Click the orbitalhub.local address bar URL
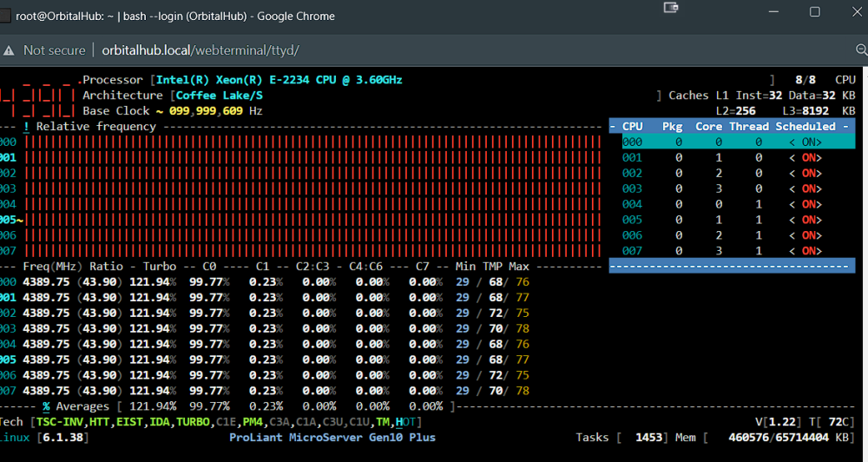The image size is (868, 462). 201,50
